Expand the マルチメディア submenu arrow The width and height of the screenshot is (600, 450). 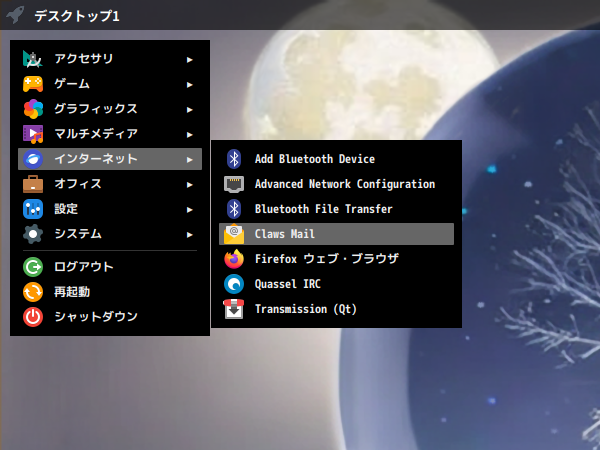click(189, 135)
